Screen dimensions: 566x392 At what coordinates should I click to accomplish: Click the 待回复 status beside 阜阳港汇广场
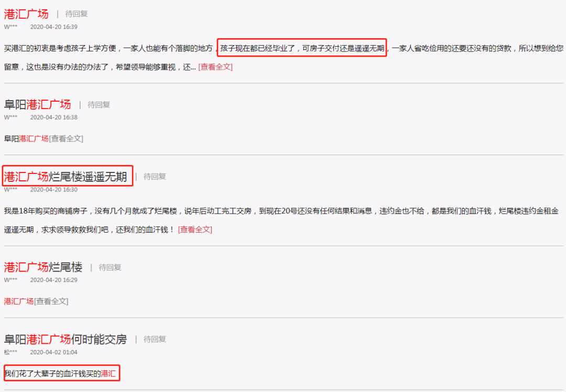99,105
